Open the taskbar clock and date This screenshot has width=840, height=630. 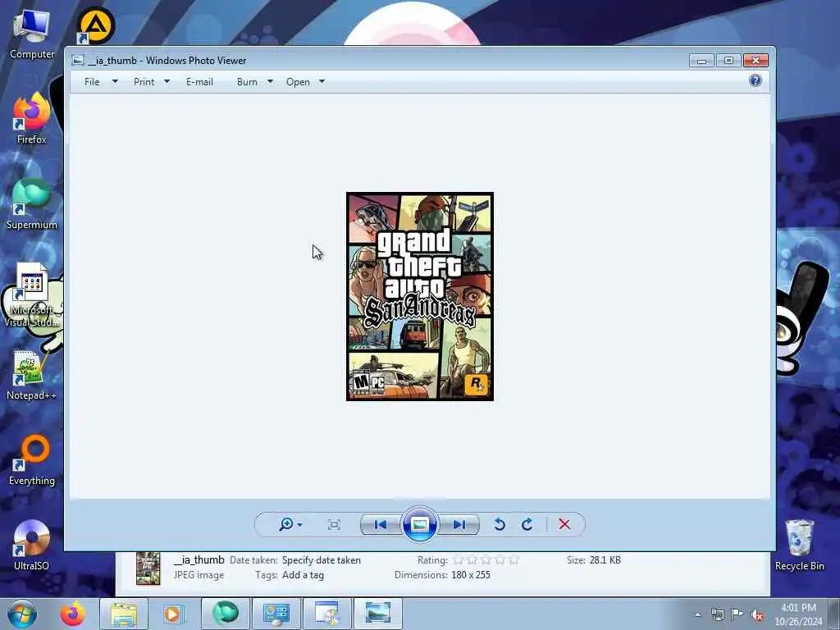tap(798, 614)
